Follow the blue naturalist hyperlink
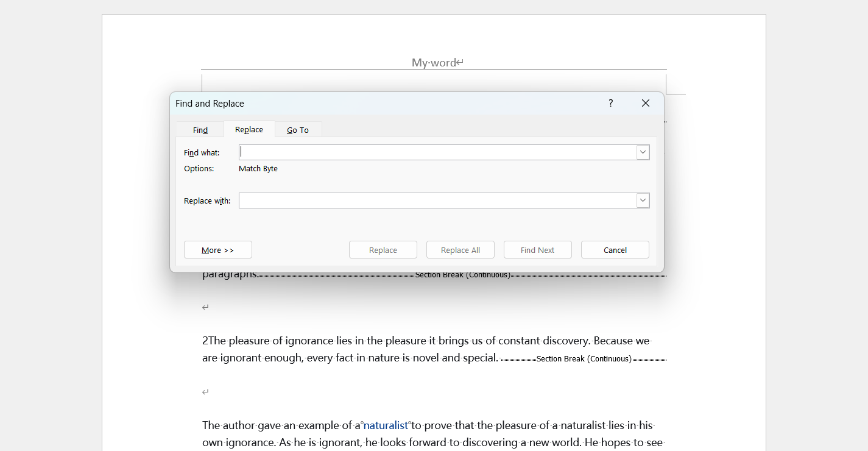The height and width of the screenshot is (451, 868). pos(386,425)
